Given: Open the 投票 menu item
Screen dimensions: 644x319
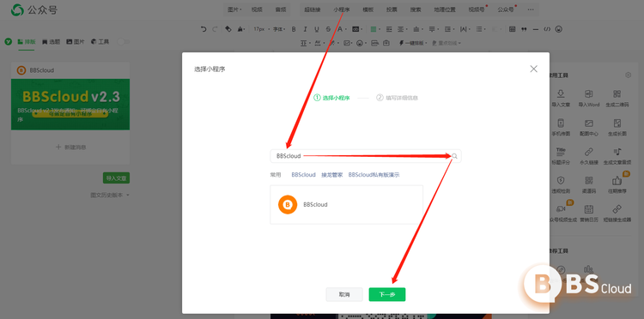Looking at the screenshot, I should pos(392,9).
